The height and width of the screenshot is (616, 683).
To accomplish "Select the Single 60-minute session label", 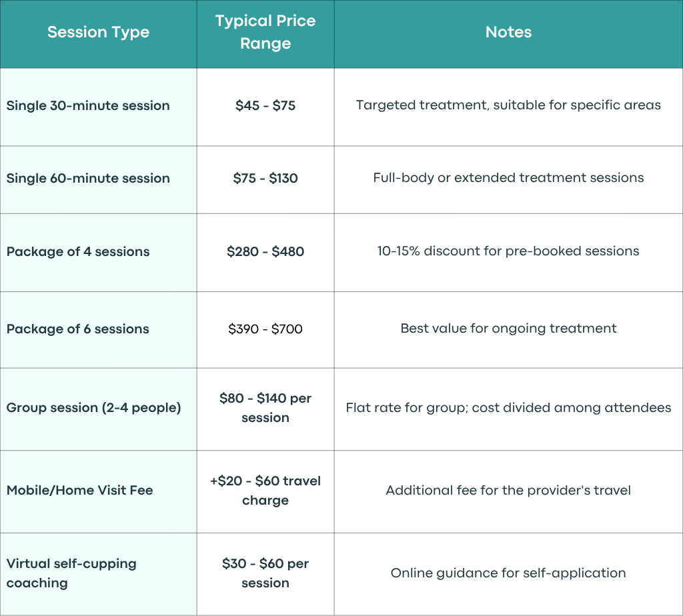I will click(x=88, y=179).
